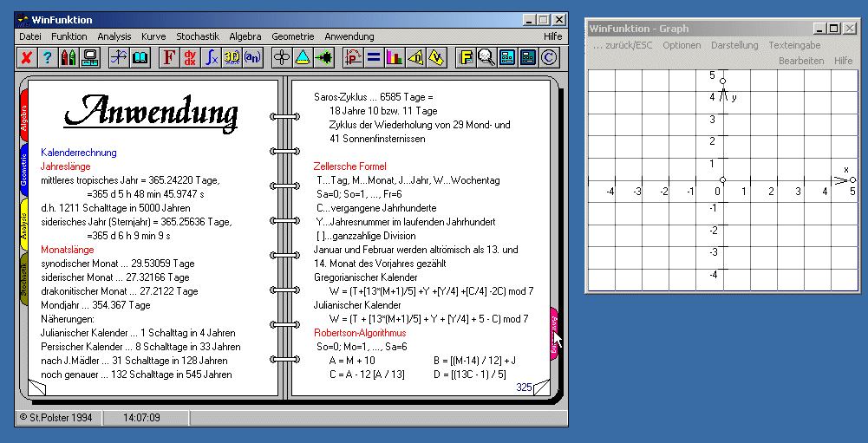Click the open book icon
The image size is (868, 443).
point(140,57)
